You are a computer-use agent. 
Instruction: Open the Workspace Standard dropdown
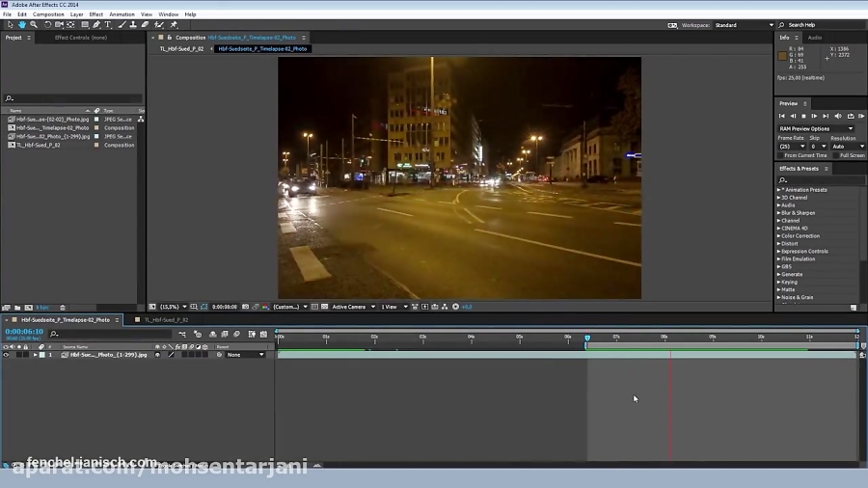pos(744,25)
